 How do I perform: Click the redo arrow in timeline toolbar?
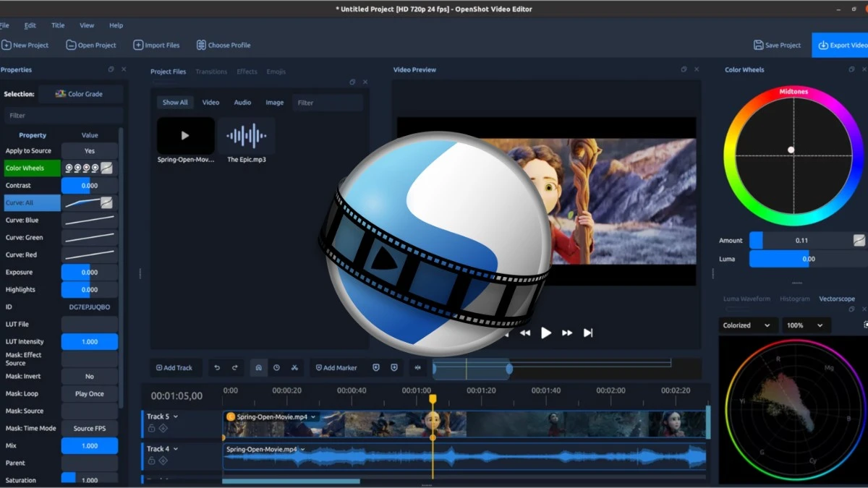point(234,368)
